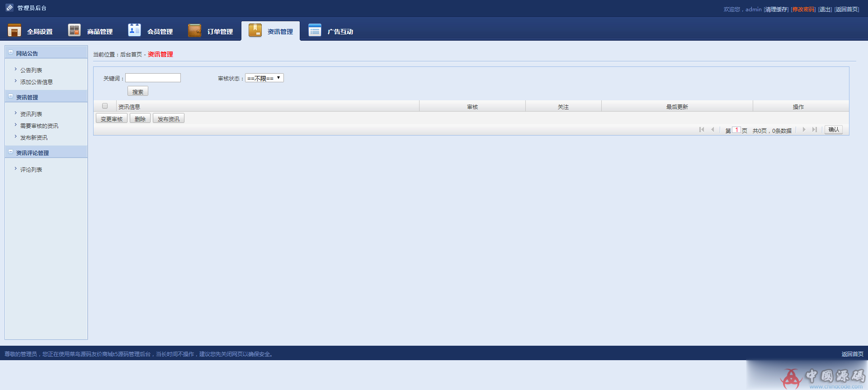This screenshot has width=868, height=390.
Task: Click the 广告互动 window icon
Action: tap(315, 30)
